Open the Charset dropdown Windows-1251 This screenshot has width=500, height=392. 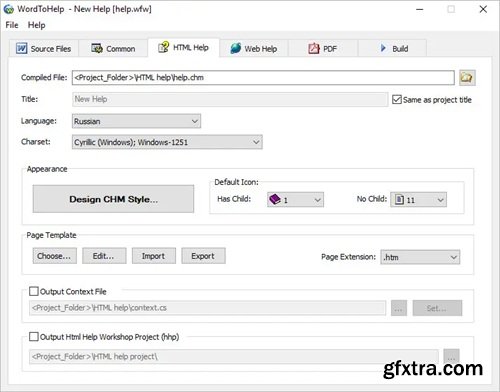[x=167, y=142]
